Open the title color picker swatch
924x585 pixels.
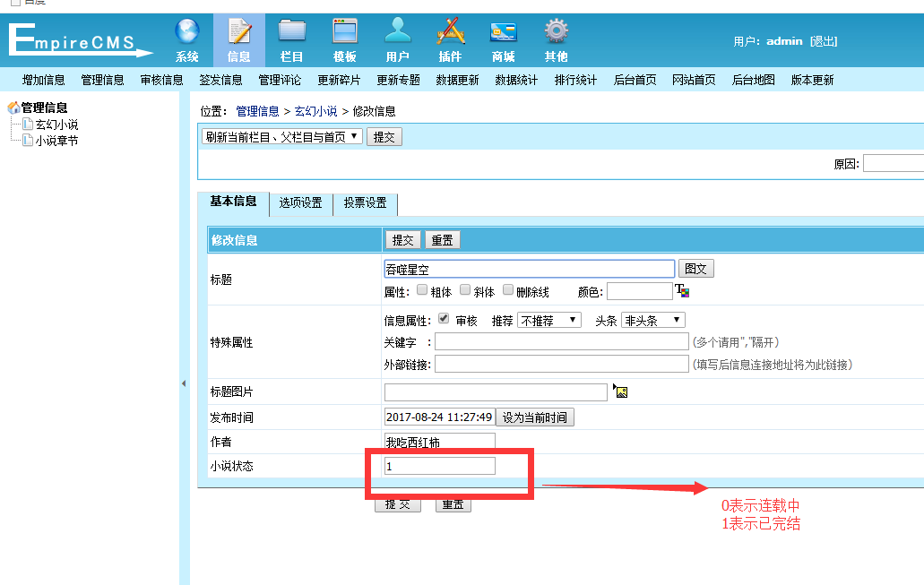coord(682,291)
